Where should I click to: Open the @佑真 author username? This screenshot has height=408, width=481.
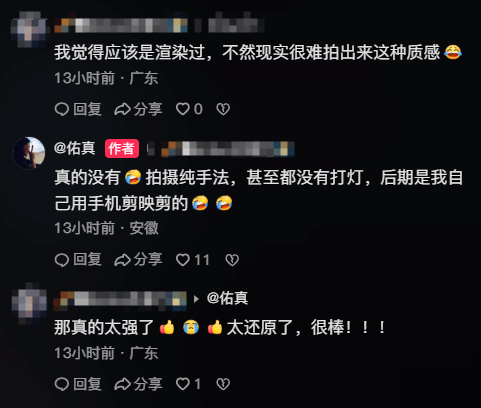[x=75, y=148]
